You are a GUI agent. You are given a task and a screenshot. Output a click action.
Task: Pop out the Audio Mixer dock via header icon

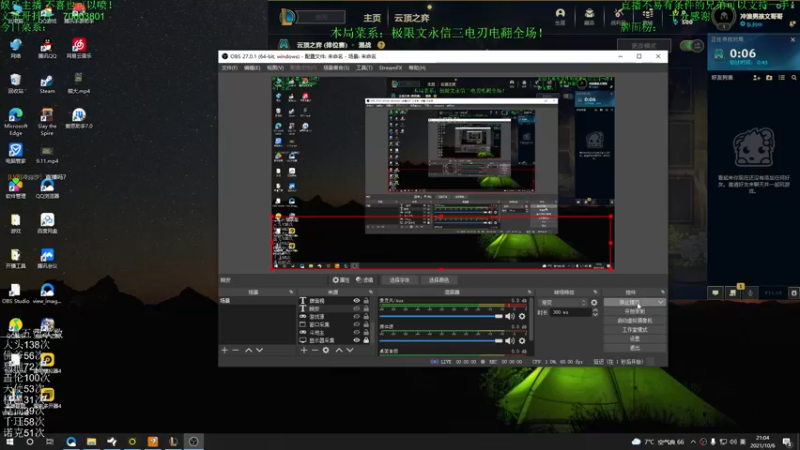[529, 292]
